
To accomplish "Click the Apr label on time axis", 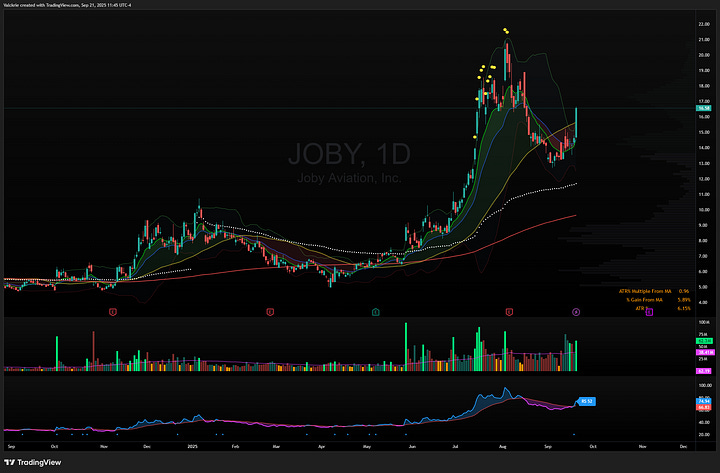I will click(321, 446).
